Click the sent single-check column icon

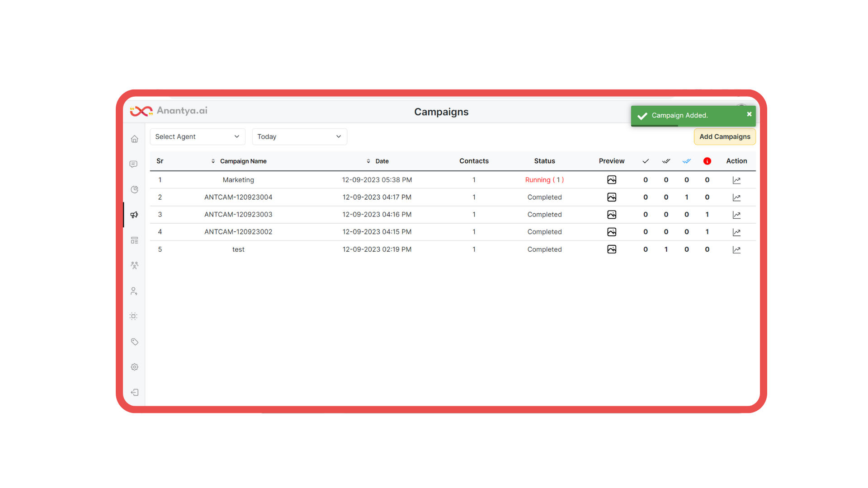point(646,161)
